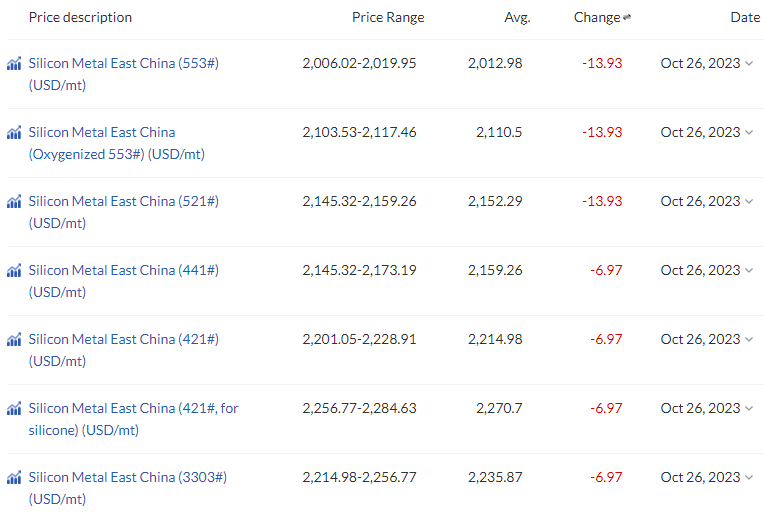
Task: Open Silicon Metal East China (441#) link
Action: pos(124,281)
